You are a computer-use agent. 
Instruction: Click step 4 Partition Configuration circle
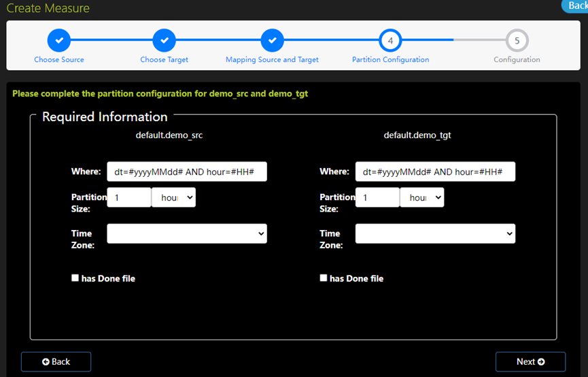pos(390,40)
